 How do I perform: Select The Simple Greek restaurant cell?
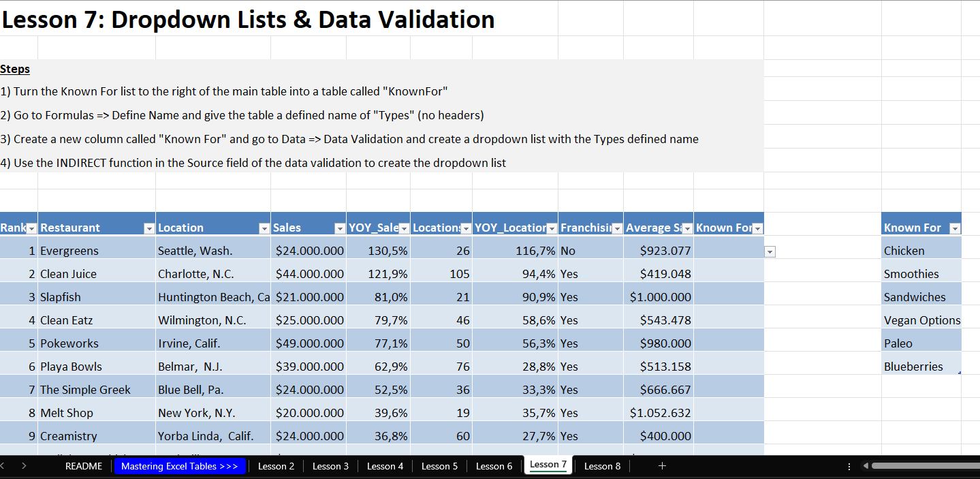(97, 390)
